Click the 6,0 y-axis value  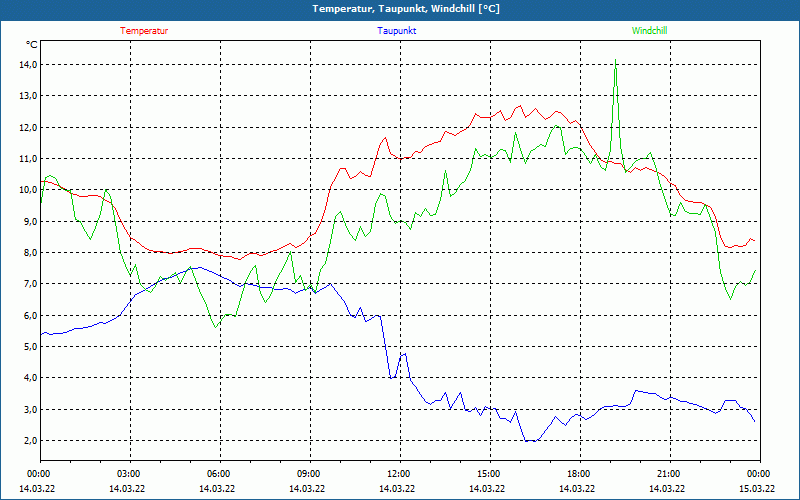[30, 315]
